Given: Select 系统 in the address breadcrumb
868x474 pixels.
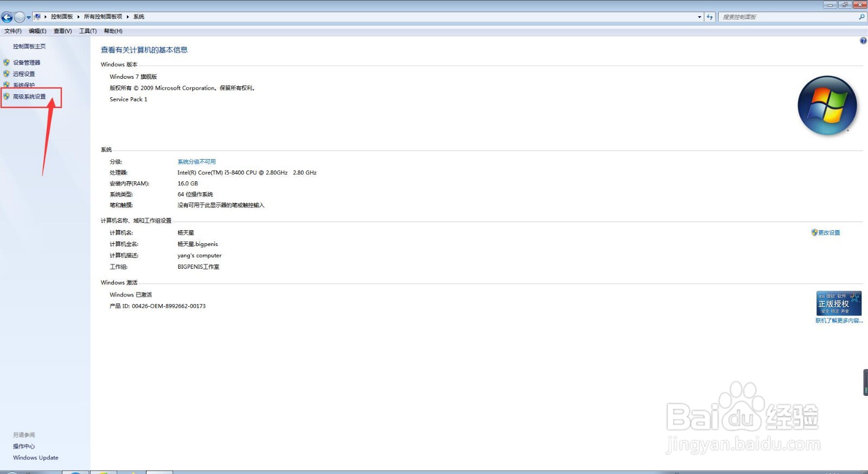Looking at the screenshot, I should click(139, 17).
